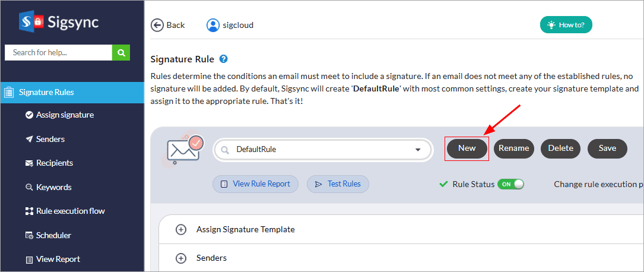Image resolution: width=644 pixels, height=272 pixels.
Task: Click the envelope checkmark rule icon
Action: 183,149
